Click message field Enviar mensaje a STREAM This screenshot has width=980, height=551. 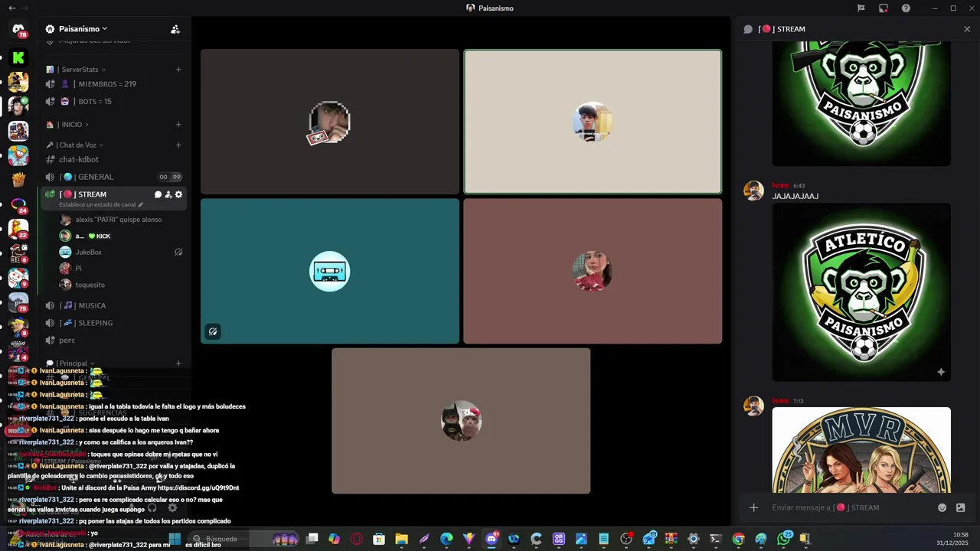850,507
